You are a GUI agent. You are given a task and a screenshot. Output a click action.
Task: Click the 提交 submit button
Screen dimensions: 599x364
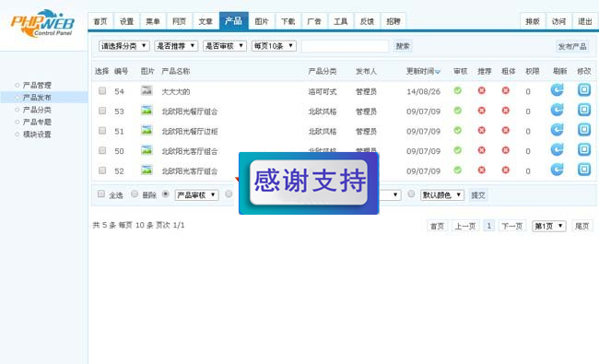[x=478, y=195]
